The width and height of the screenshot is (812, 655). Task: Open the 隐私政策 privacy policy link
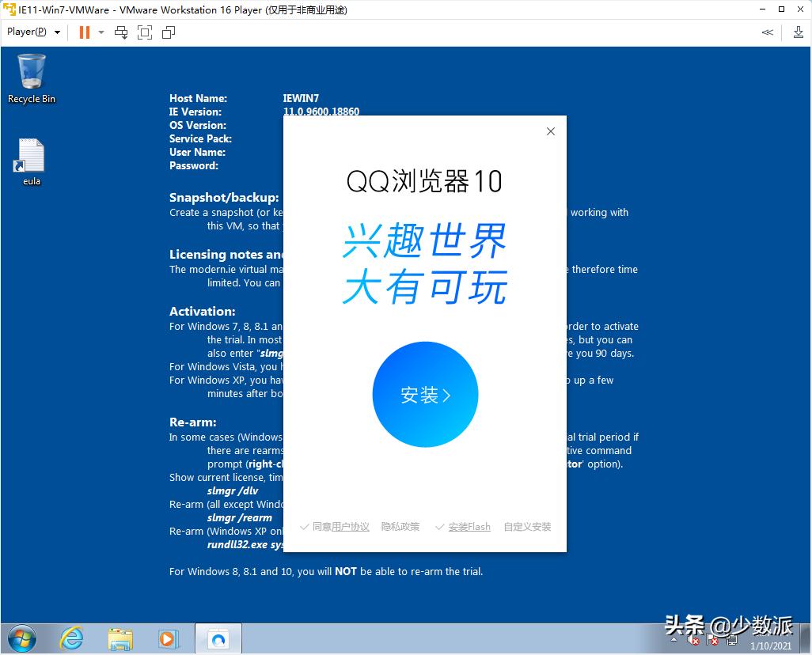point(400,526)
